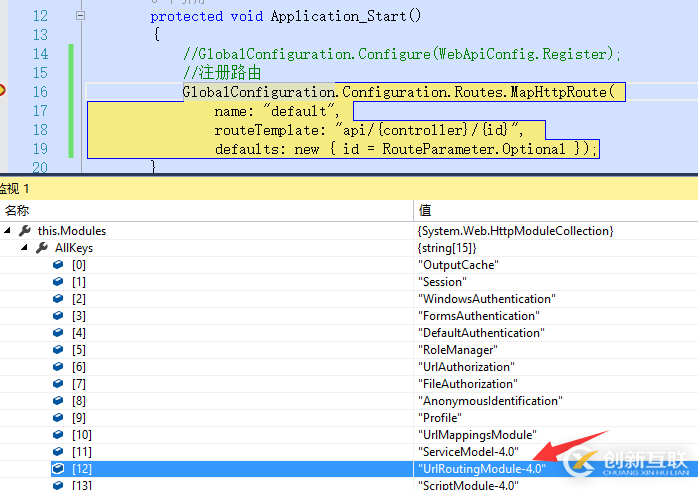Click line number 18

(41, 130)
